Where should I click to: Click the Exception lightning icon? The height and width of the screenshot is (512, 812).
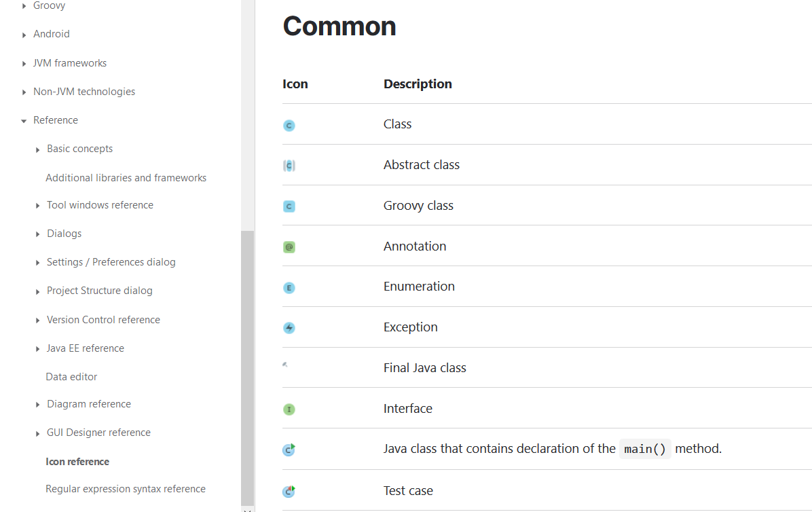pyautogui.click(x=289, y=328)
